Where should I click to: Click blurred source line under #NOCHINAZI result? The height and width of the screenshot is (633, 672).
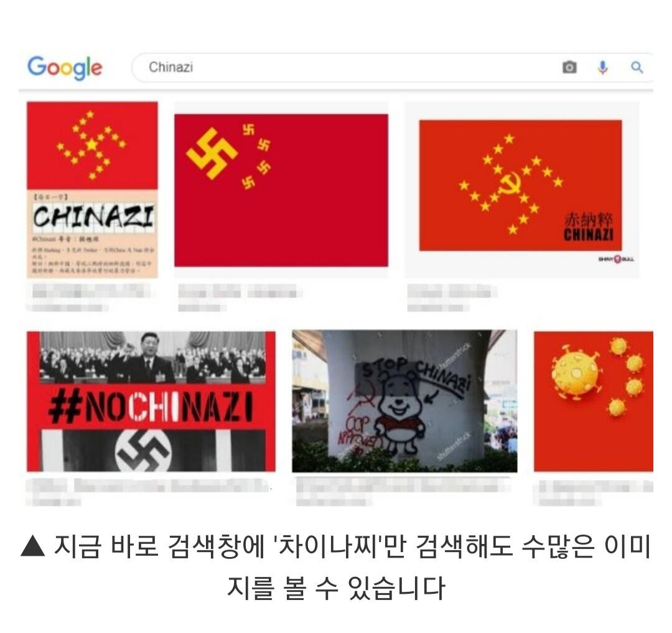pos(54,501)
